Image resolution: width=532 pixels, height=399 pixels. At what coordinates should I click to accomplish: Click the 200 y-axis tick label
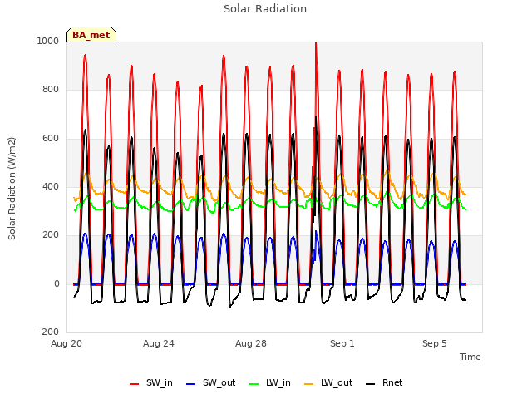click(x=51, y=234)
